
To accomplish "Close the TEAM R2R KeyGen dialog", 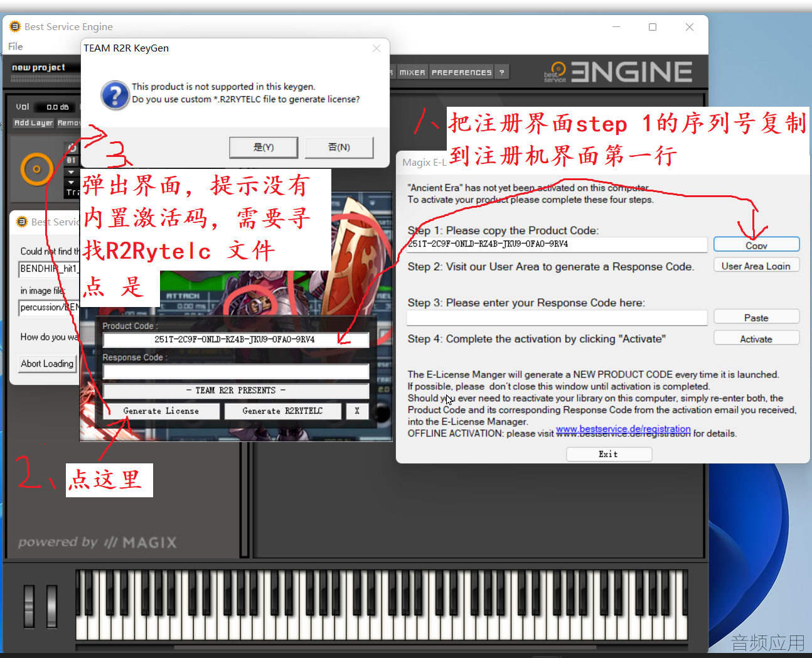I will coord(377,48).
